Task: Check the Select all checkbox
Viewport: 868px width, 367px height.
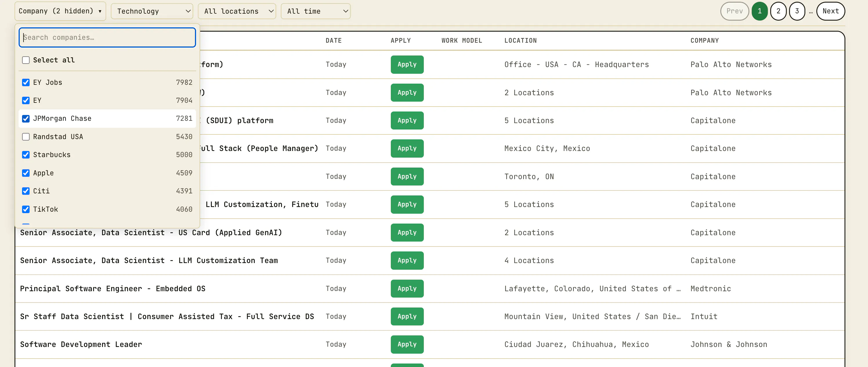Action: [26, 60]
